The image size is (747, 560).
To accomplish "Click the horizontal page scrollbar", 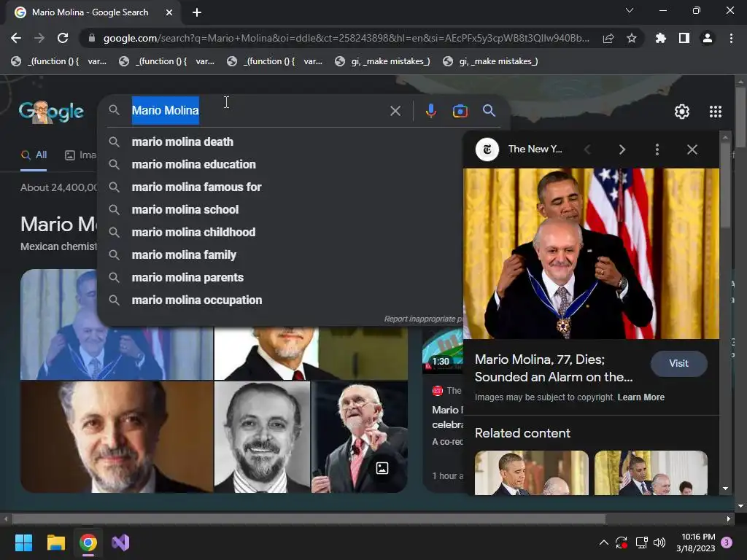I will [x=309, y=518].
